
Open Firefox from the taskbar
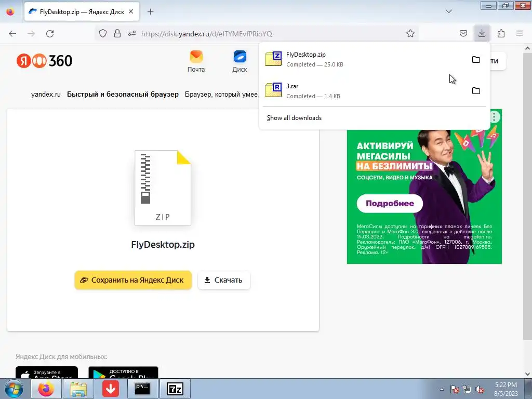(x=46, y=389)
